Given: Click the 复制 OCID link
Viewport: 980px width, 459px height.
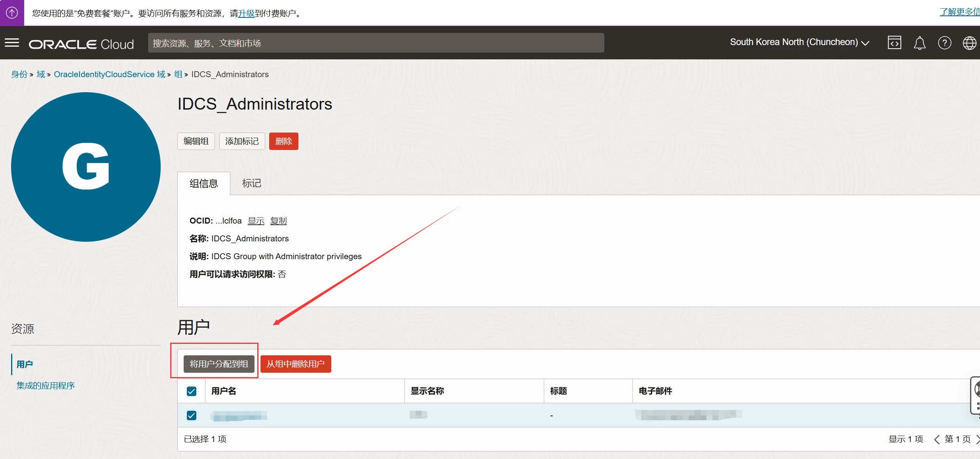Looking at the screenshot, I should [x=278, y=221].
